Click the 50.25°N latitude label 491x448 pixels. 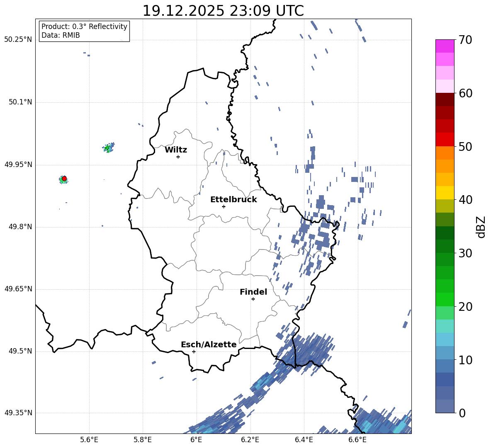18,40
